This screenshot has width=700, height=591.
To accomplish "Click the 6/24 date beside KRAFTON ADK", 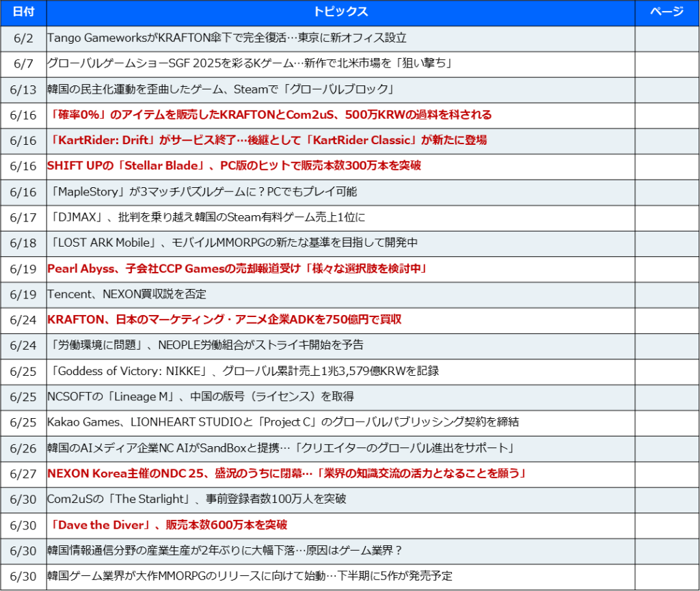I will 23,320.
